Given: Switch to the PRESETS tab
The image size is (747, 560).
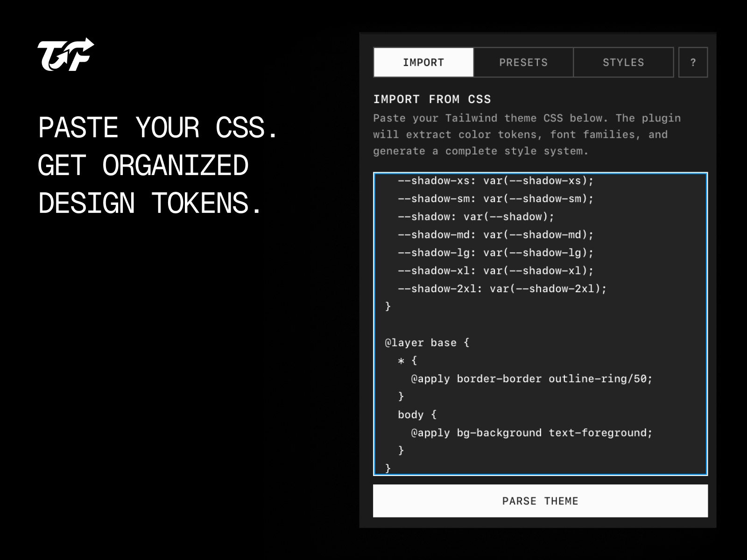Looking at the screenshot, I should pyautogui.click(x=523, y=62).
